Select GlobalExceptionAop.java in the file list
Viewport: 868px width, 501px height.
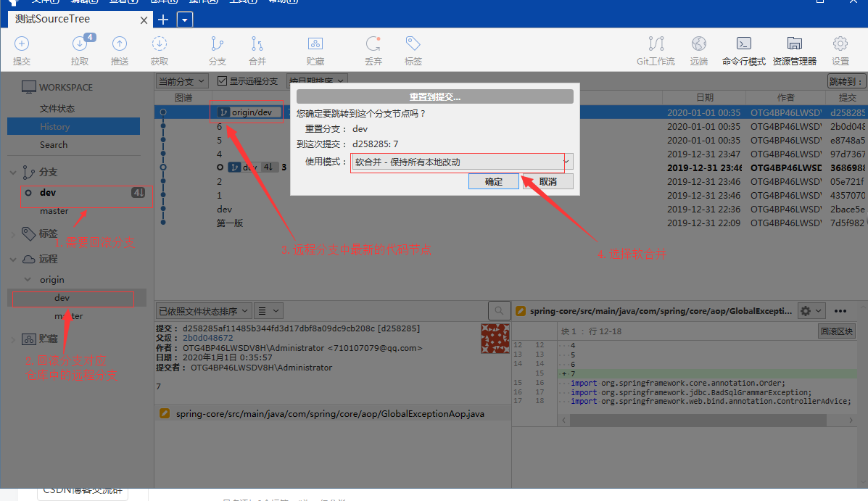click(333, 413)
